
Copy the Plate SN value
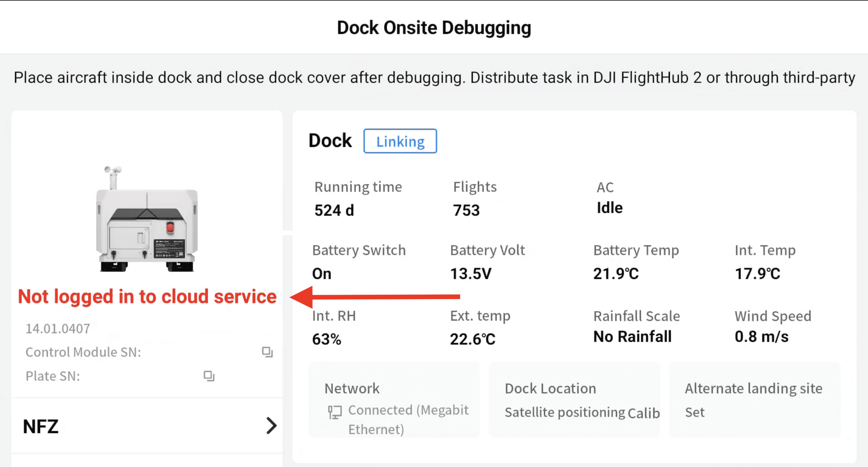coord(209,376)
